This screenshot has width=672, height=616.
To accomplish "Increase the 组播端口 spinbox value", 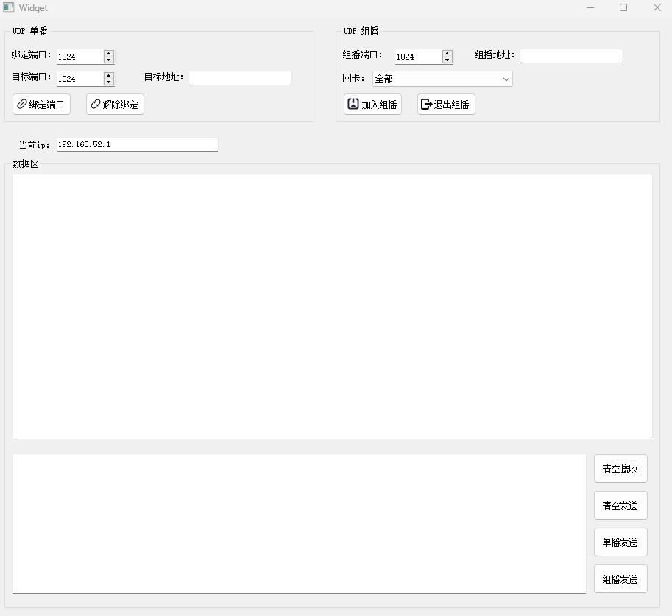I will pos(448,53).
